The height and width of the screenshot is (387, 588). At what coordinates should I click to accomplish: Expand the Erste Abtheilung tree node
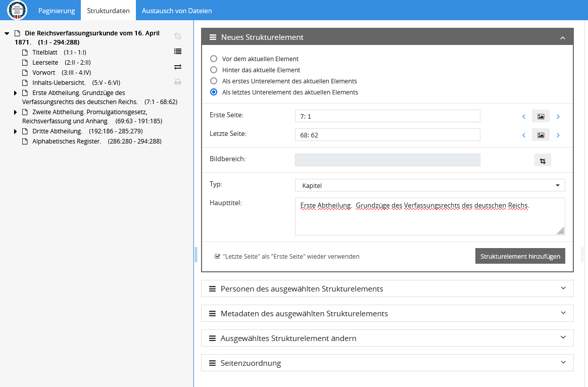tap(15, 93)
